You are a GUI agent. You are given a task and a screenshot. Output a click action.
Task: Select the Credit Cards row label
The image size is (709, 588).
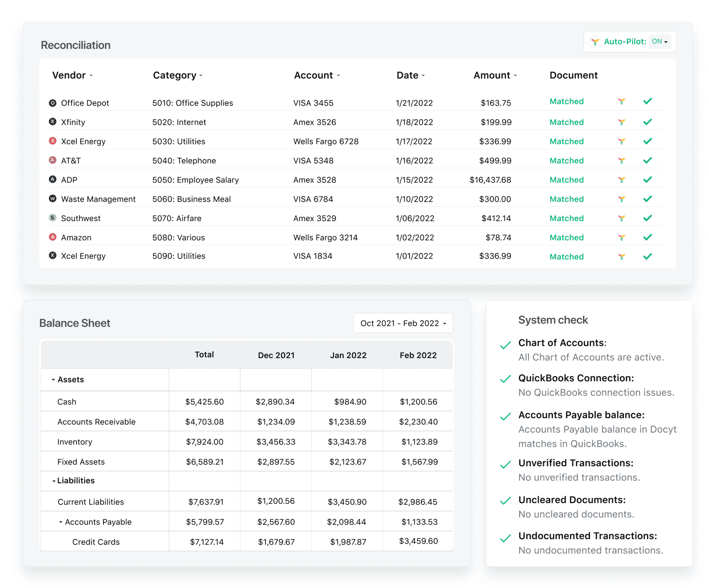(x=96, y=542)
